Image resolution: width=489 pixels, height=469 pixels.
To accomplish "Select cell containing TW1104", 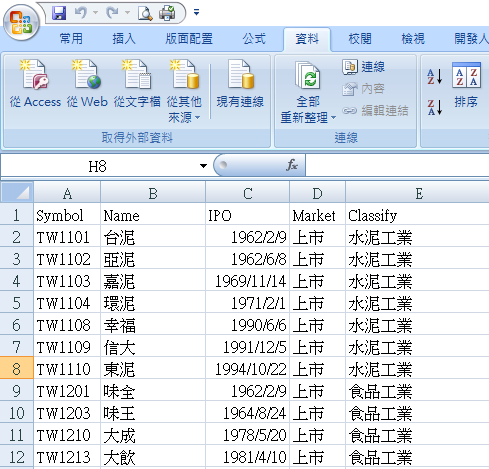I will 67,303.
